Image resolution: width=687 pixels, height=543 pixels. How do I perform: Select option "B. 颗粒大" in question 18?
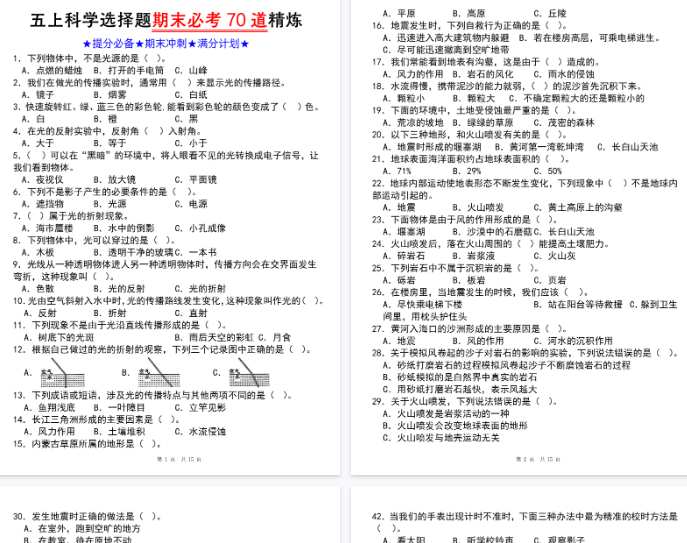473,98
